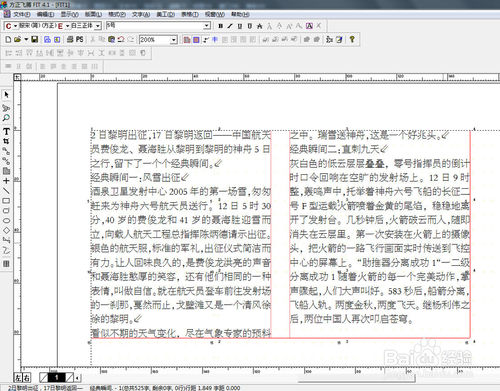Viewport: 500px width, 391px height.
Task: Open the 文件(F) menu
Action: pos(22,14)
